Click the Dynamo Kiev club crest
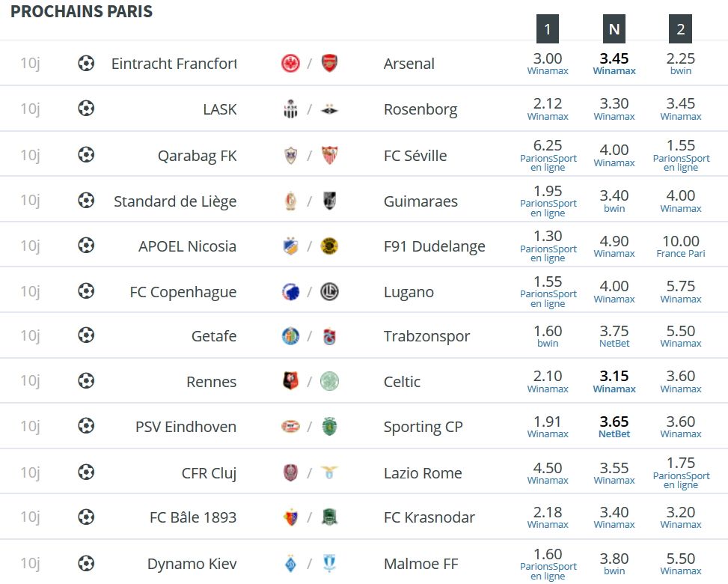 coord(290,564)
